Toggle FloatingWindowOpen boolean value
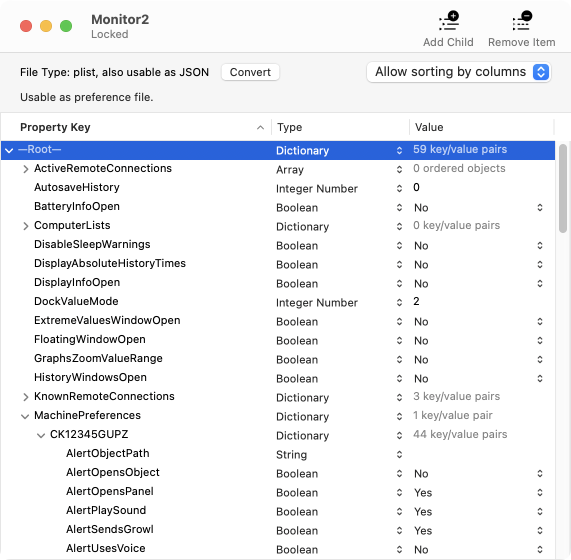 (540, 340)
